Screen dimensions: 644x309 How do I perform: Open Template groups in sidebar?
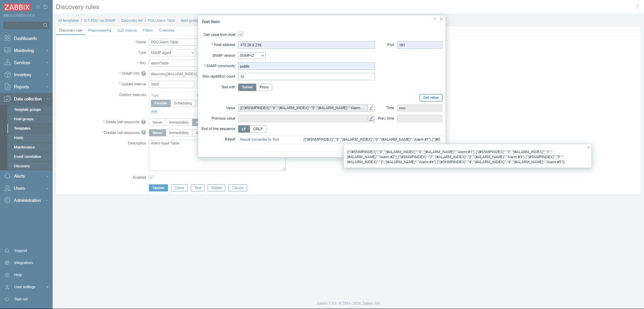(27, 109)
